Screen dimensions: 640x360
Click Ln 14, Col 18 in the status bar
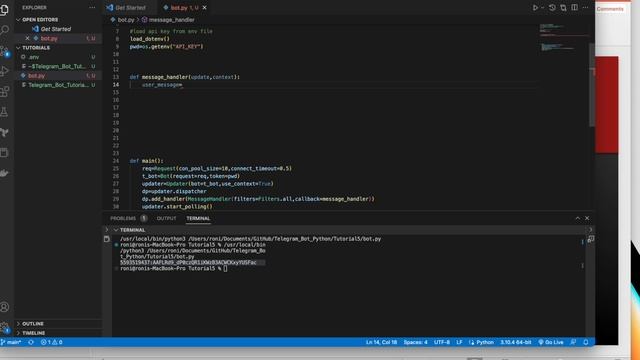coord(381,342)
